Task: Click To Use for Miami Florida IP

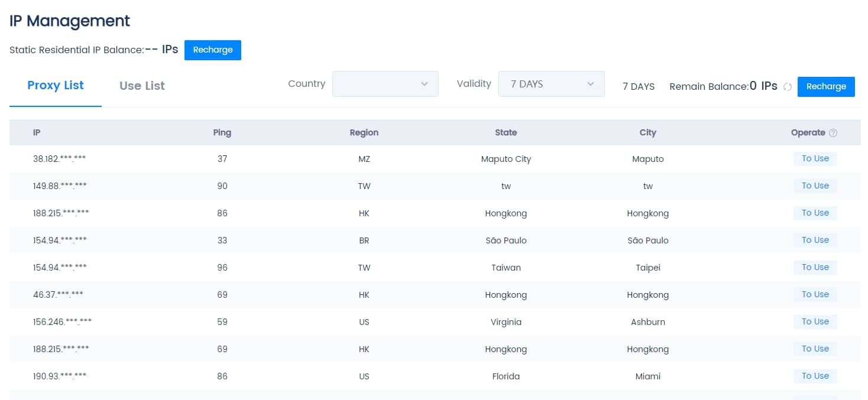Action: pos(815,376)
